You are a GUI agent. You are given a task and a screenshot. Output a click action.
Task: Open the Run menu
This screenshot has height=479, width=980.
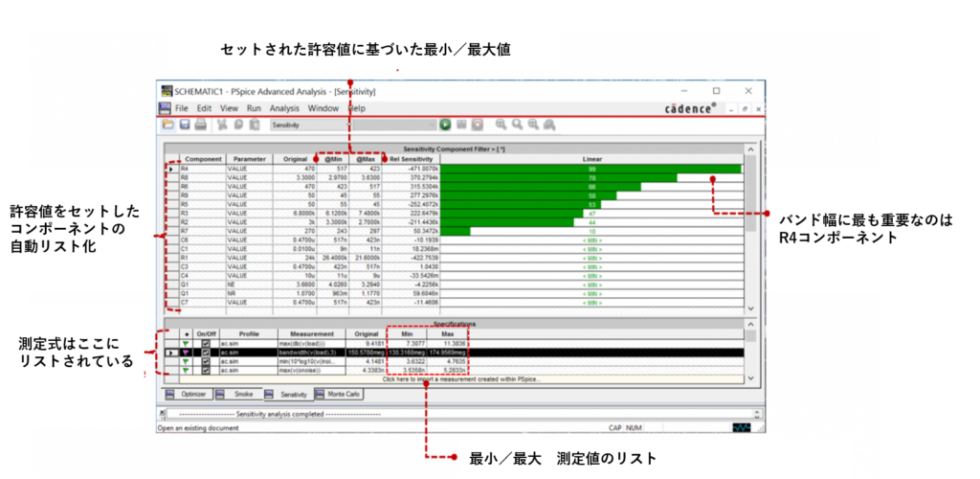coord(254,108)
